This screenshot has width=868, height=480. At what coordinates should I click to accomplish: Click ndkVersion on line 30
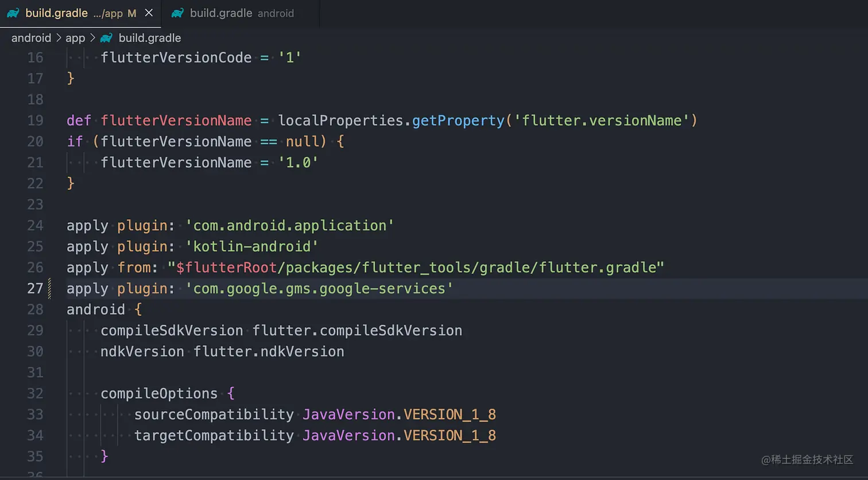[142, 351]
